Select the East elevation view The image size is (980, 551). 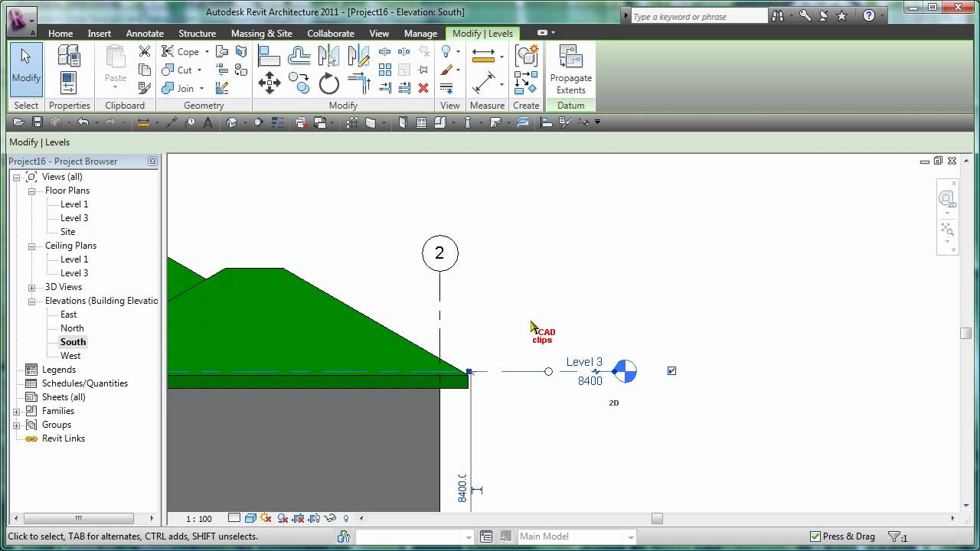click(x=69, y=315)
